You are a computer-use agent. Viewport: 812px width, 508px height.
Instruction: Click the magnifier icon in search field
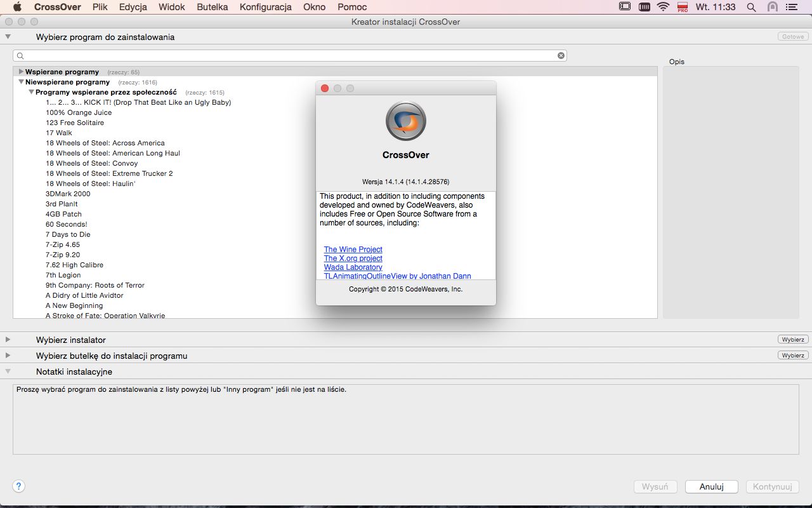point(20,56)
